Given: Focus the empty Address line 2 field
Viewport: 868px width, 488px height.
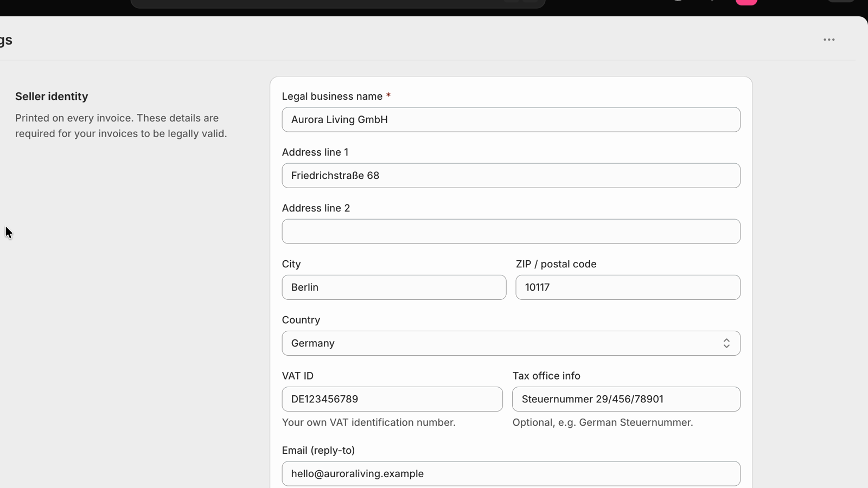Looking at the screenshot, I should click(x=511, y=232).
